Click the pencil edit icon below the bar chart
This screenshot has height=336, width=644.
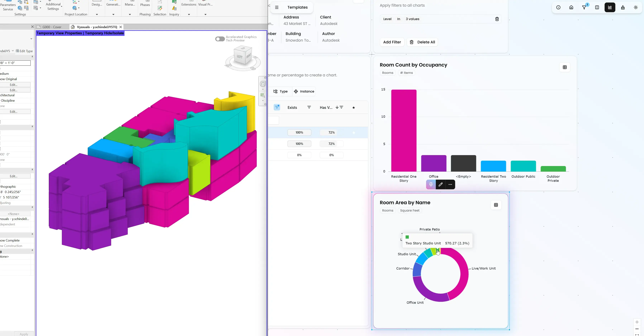(441, 184)
